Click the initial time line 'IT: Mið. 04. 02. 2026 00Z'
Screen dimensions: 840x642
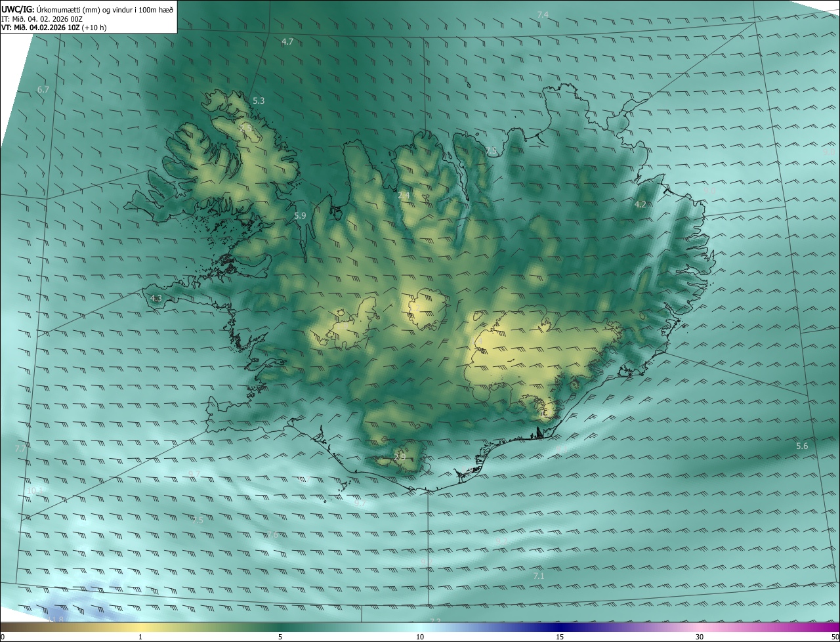pos(42,19)
